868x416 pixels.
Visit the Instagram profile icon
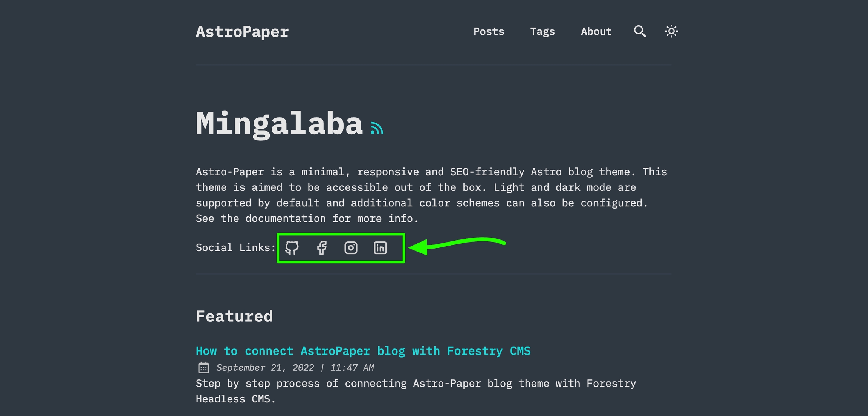click(351, 248)
